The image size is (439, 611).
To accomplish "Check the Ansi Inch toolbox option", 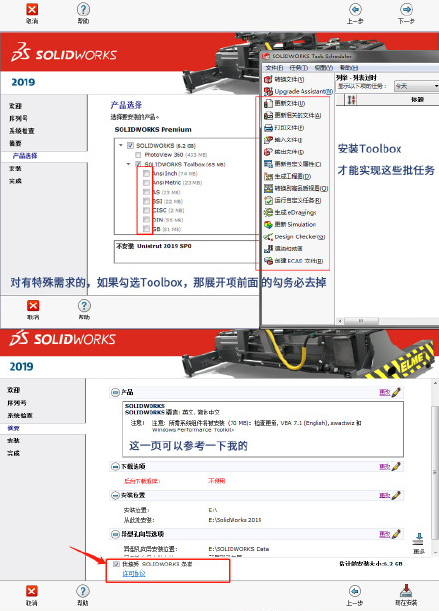I will [146, 173].
